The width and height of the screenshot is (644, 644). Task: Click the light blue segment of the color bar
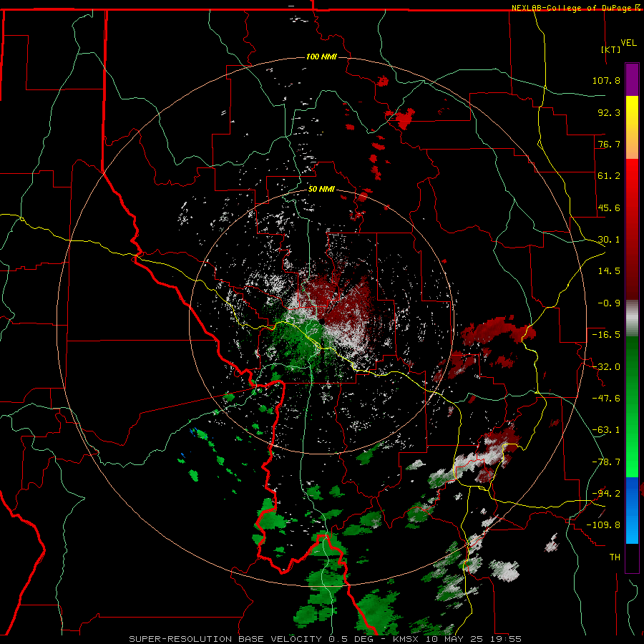(x=632, y=526)
